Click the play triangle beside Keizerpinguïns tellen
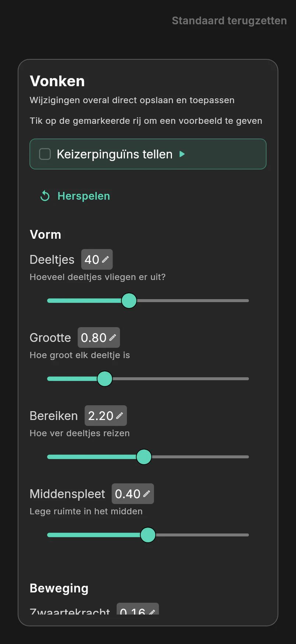 tap(182, 154)
